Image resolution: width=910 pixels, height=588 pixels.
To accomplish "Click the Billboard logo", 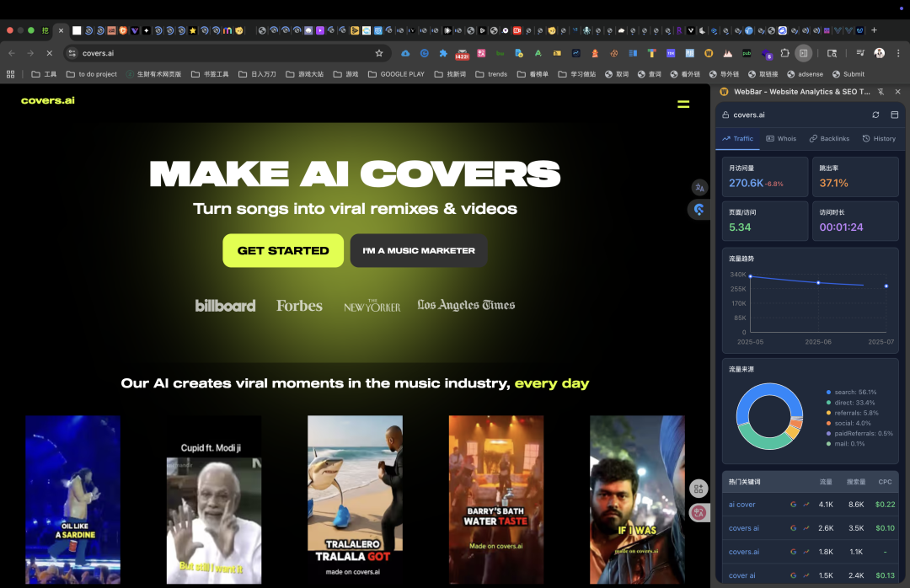I will pyautogui.click(x=225, y=305).
